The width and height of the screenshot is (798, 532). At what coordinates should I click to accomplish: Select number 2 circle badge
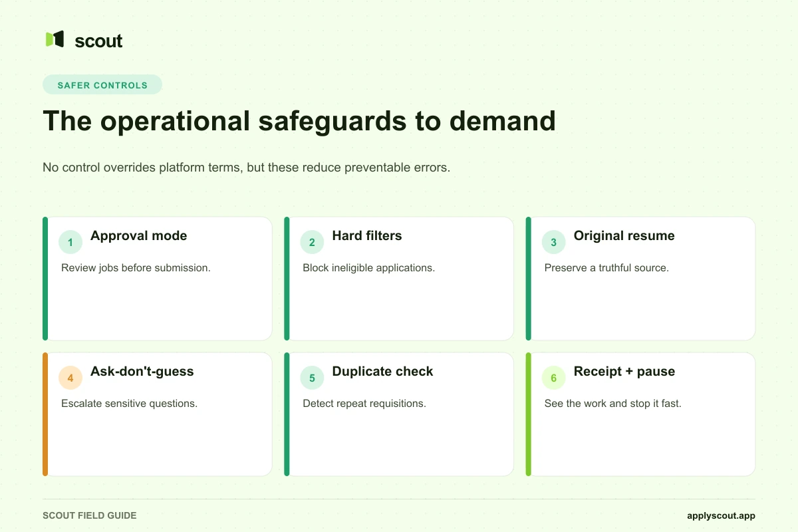[312, 243]
